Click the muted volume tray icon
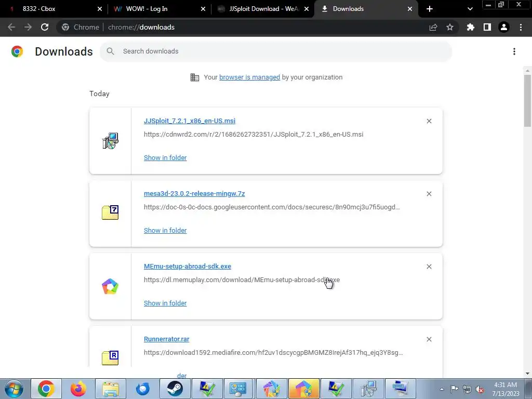Viewport: 532px width, 399px height. tap(480, 389)
